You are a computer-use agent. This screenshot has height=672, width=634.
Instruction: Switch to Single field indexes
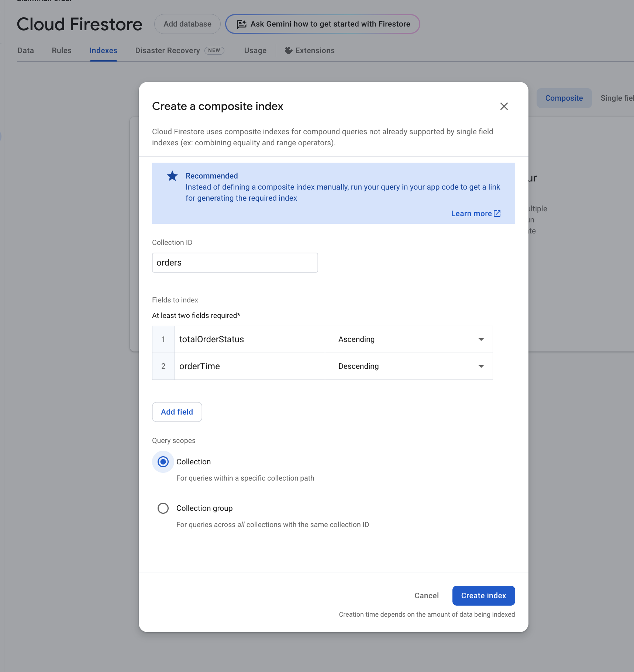pos(617,98)
